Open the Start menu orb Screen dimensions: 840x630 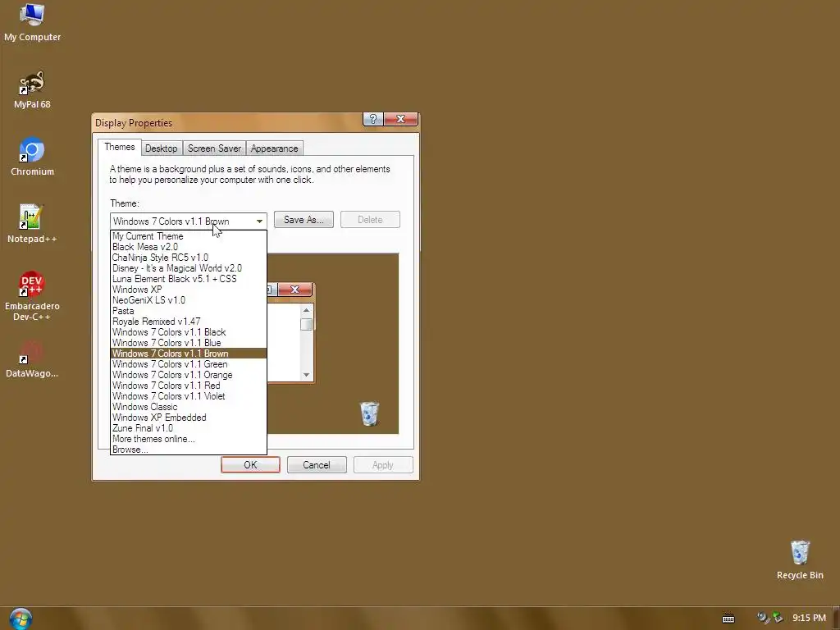pos(21,619)
